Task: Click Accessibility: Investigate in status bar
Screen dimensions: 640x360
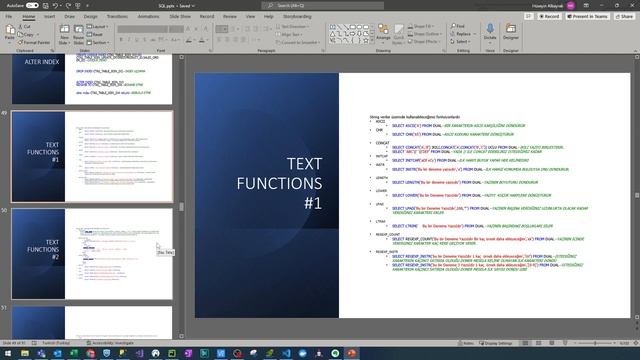Action: [x=110, y=343]
